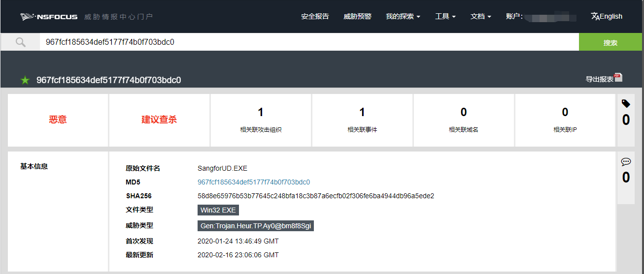Open the 工具 dropdown menu

pyautogui.click(x=445, y=16)
